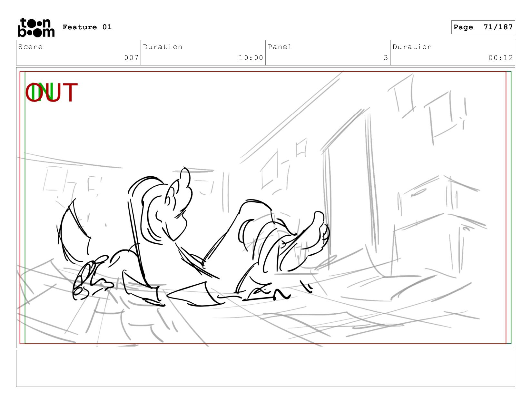Click the storyboard panel sketch image
Viewport: 532px width, 411px height.
point(265,208)
